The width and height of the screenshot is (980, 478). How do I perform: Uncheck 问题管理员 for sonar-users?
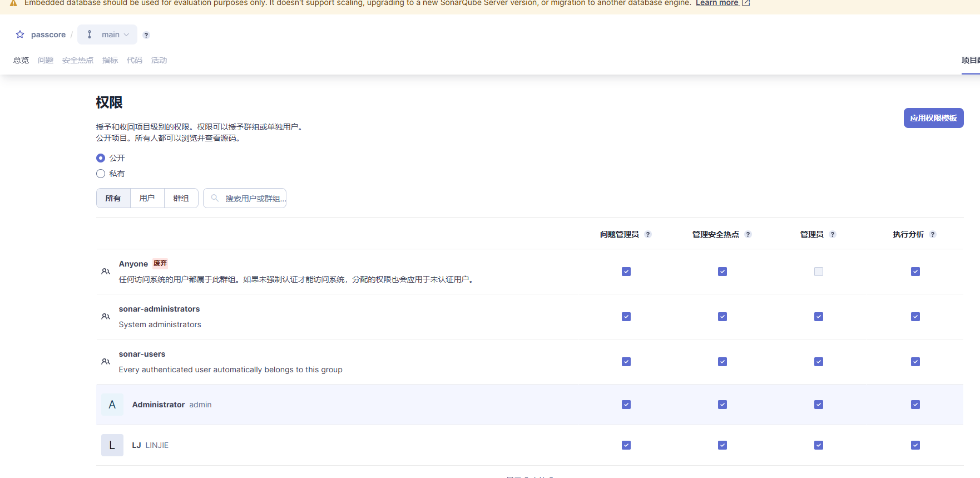[626, 362]
